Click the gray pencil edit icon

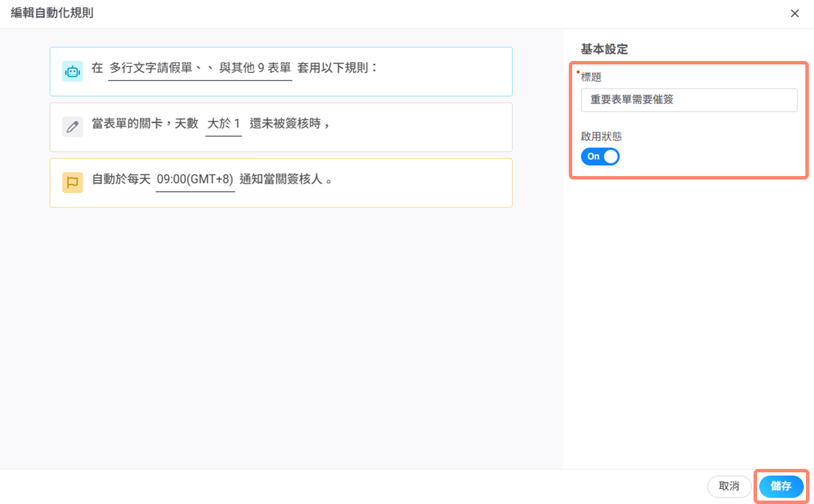pyautogui.click(x=73, y=127)
